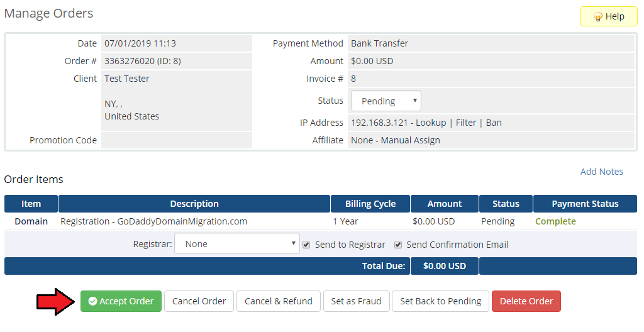Viewport: 644px width, 332px height.
Task: Delete the order with red button
Action: click(x=526, y=301)
